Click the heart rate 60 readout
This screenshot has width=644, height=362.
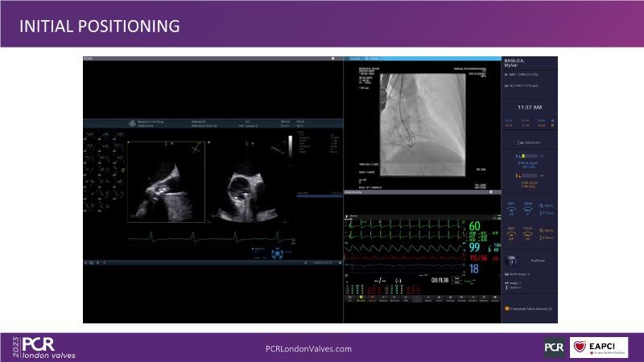pos(474,227)
